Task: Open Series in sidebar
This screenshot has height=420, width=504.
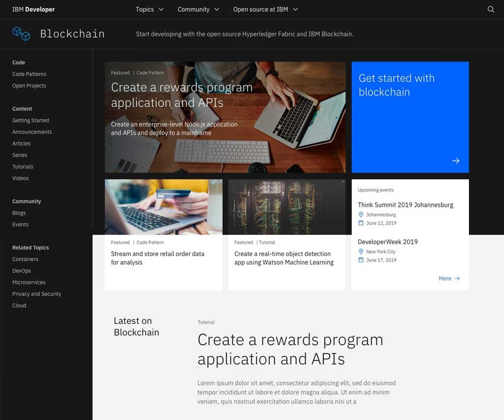Action: pyautogui.click(x=20, y=155)
